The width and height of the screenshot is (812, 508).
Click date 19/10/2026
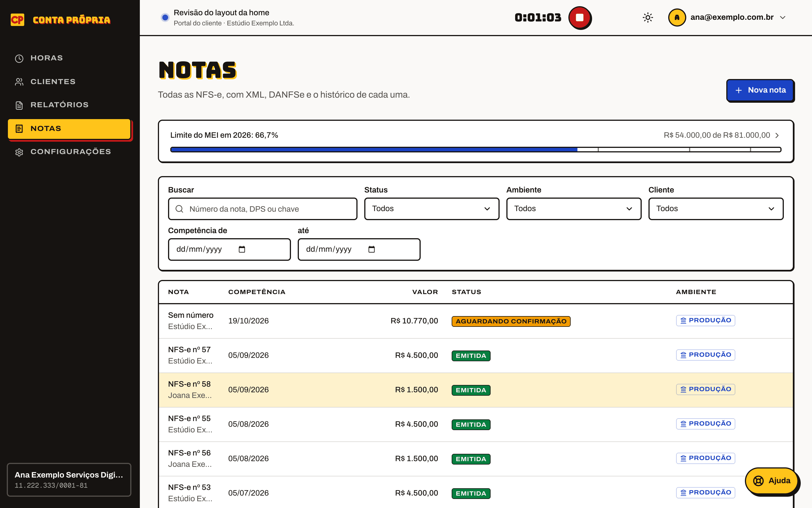pyautogui.click(x=248, y=321)
